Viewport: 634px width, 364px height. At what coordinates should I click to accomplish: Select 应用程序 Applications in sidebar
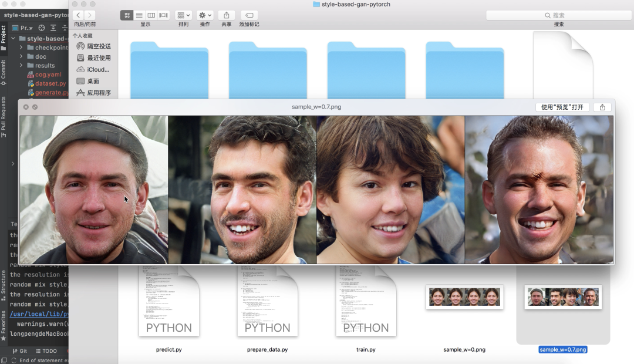[94, 93]
